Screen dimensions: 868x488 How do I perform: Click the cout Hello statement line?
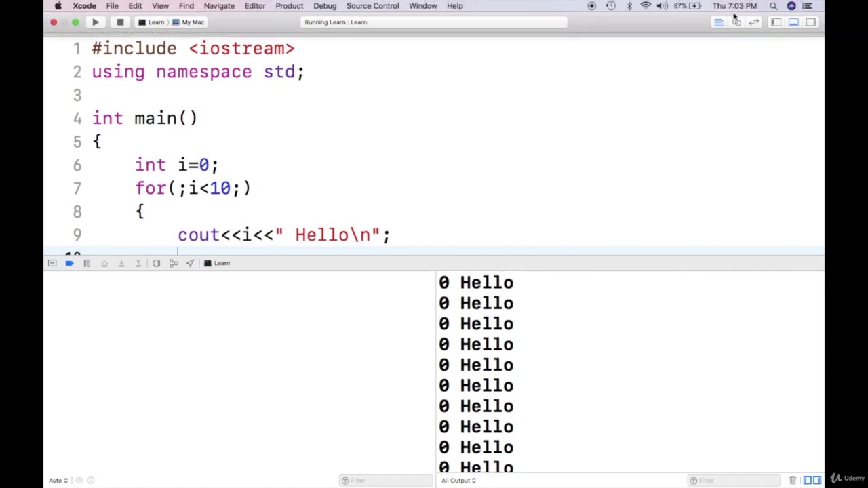coord(284,235)
